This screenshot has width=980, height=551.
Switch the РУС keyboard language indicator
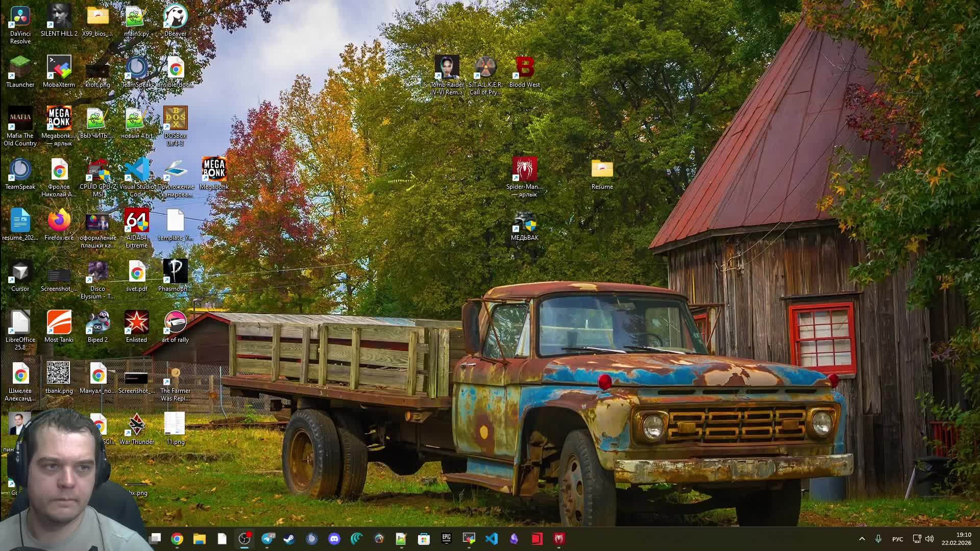(897, 539)
